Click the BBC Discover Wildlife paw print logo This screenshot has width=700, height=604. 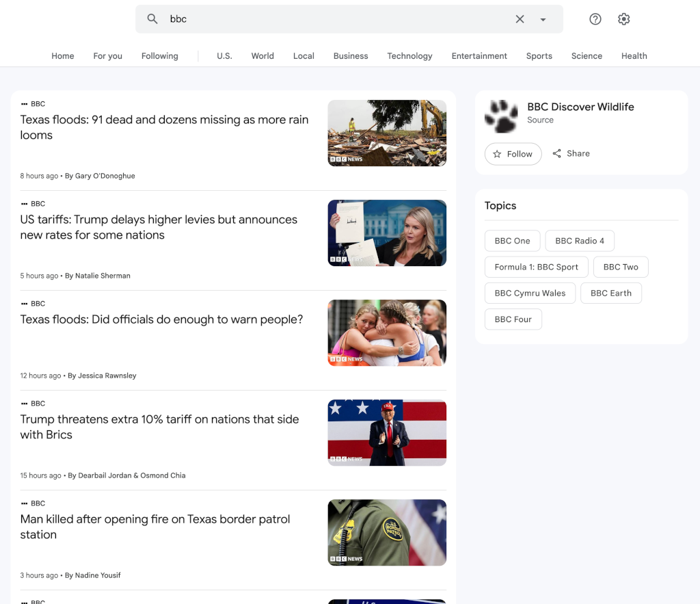click(x=501, y=117)
